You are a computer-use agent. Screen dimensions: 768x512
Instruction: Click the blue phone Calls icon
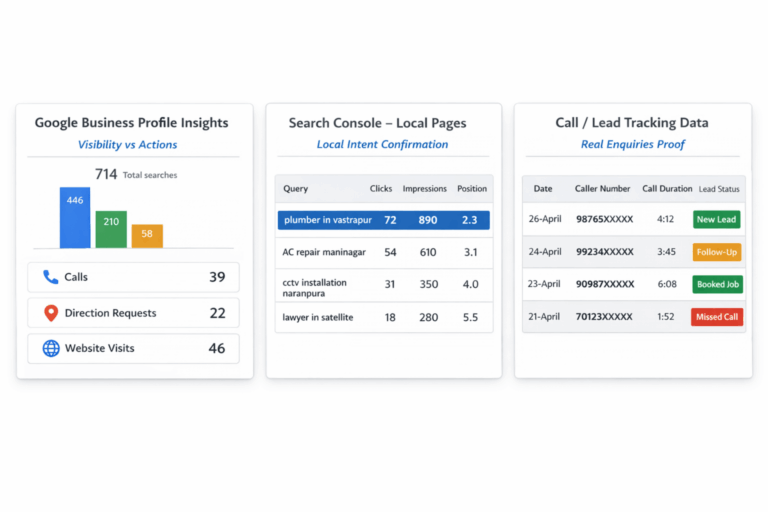click(x=50, y=277)
